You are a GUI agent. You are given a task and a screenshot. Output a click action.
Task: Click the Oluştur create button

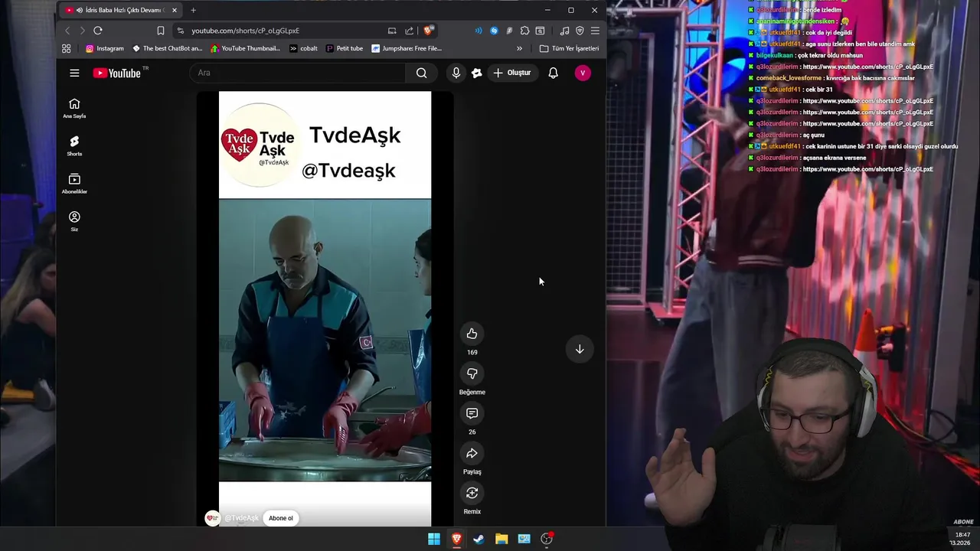click(x=512, y=73)
